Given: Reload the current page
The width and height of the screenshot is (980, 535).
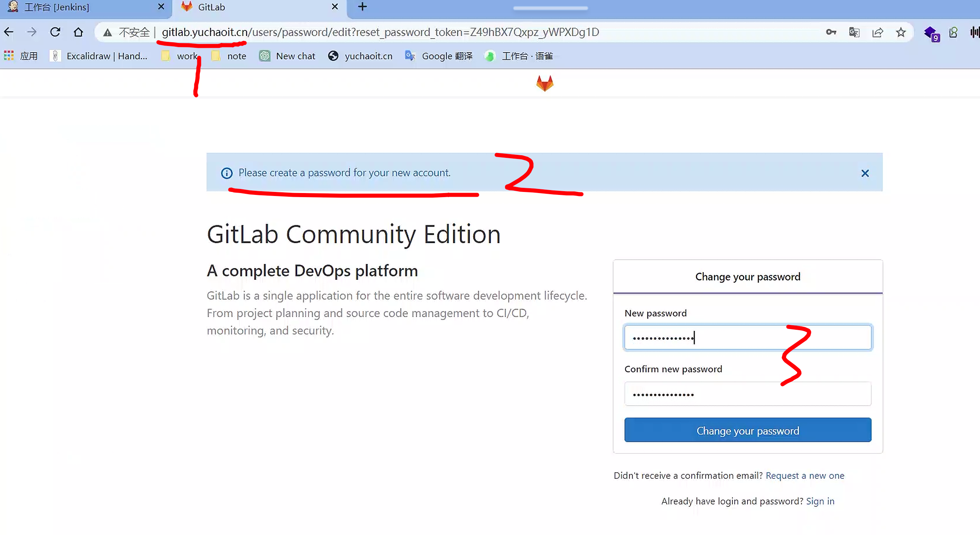Looking at the screenshot, I should coord(55,32).
